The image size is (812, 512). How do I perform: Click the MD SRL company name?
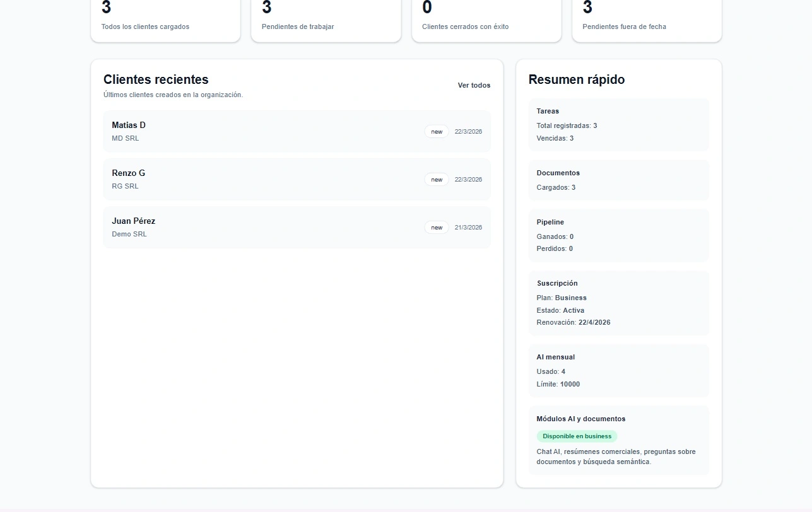[x=125, y=138]
